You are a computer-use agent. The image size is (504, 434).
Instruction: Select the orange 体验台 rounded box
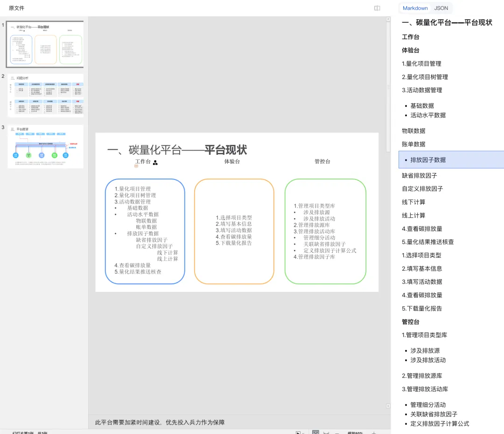pyautogui.click(x=234, y=231)
